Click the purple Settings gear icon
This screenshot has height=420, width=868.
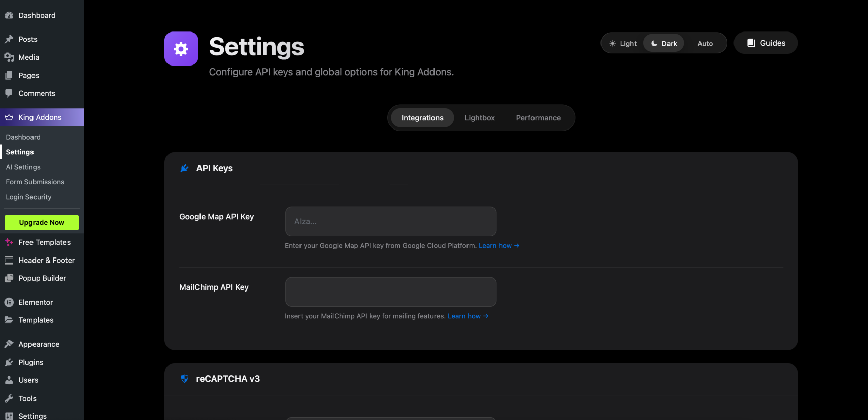coord(181,49)
